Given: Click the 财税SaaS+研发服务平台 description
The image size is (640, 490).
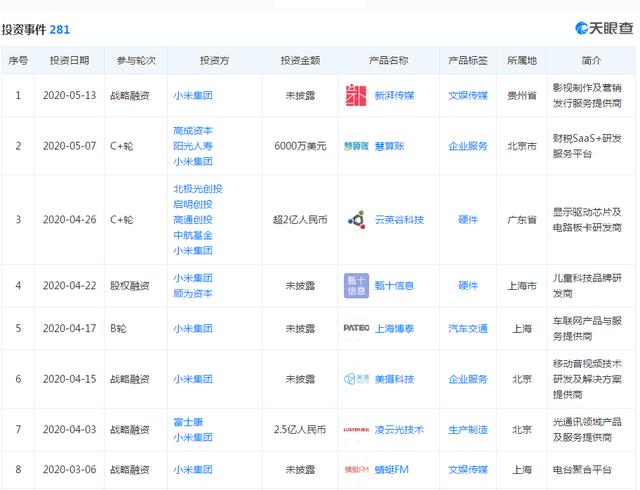Looking at the screenshot, I should pos(587,146).
